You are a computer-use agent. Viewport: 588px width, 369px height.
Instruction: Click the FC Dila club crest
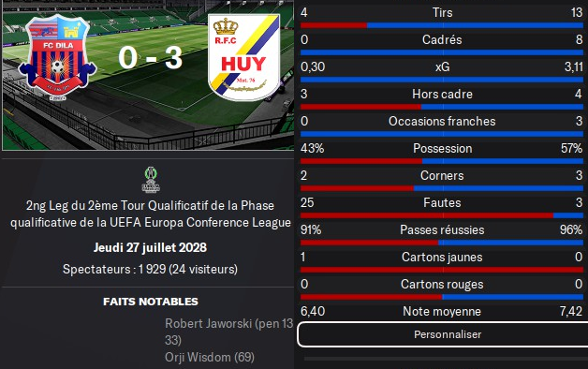(x=57, y=57)
